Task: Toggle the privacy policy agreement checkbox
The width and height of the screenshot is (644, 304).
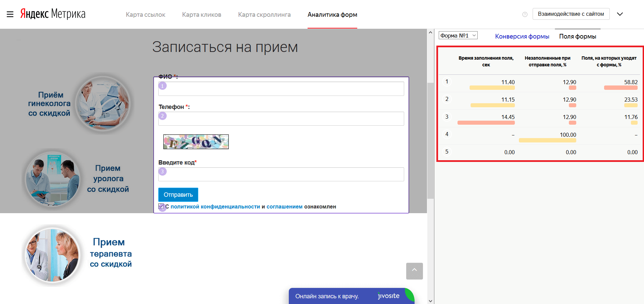Action: (161, 206)
